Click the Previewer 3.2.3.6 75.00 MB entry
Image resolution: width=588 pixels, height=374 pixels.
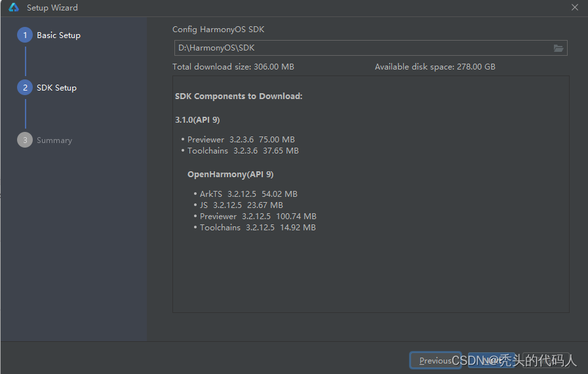(241, 140)
